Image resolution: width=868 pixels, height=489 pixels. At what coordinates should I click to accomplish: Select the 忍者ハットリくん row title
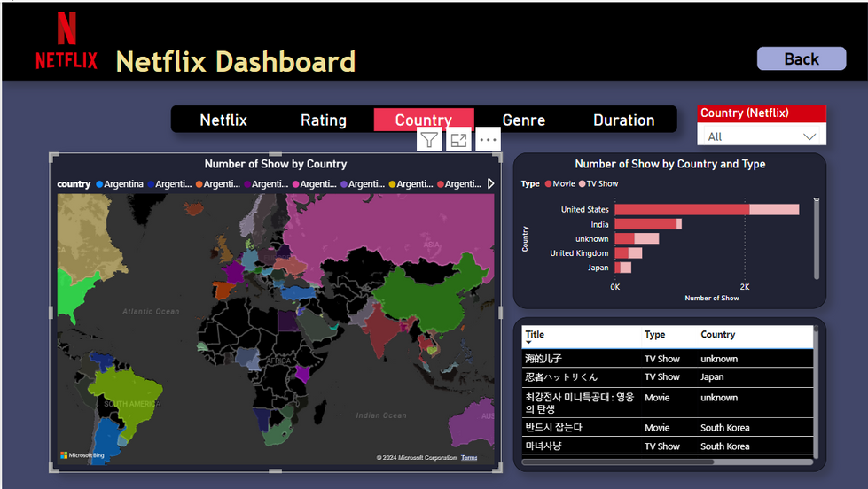561,377
